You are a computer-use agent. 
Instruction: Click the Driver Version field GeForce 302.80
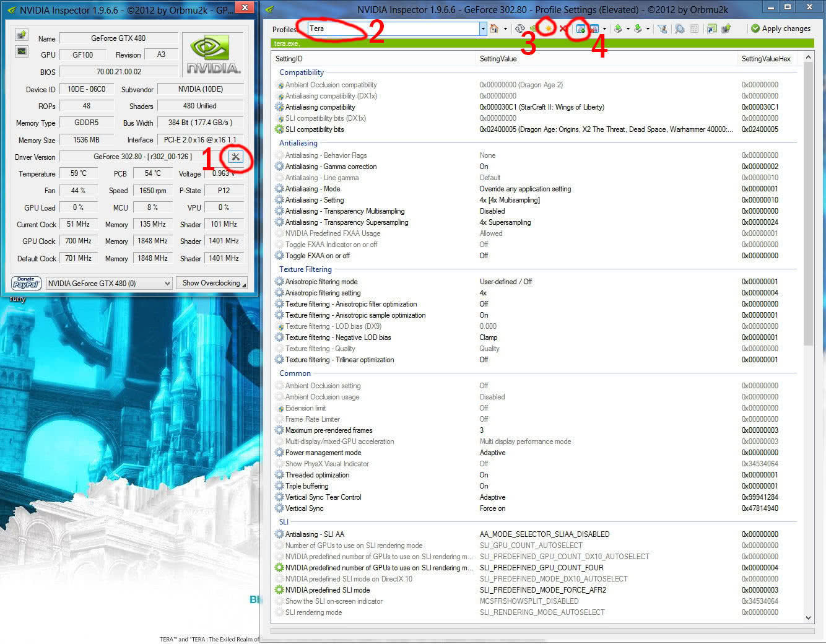coord(142,157)
